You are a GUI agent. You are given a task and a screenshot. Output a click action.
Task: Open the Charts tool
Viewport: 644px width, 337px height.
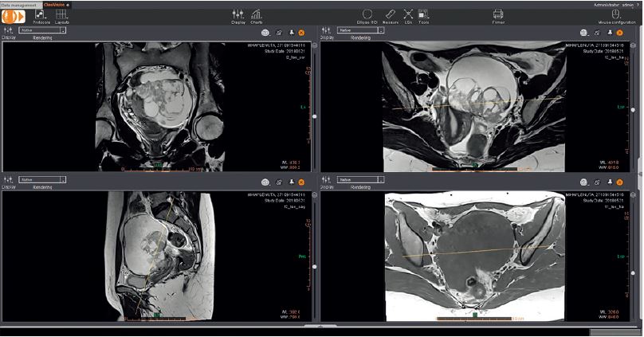click(257, 15)
